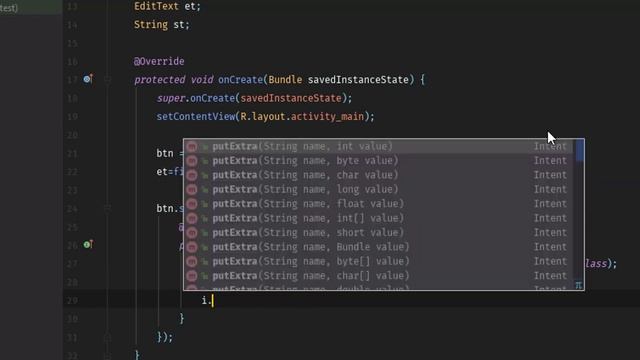The height and width of the screenshot is (360, 640).
Task: Select putExtra(String name, char value) suggestion
Action: tap(378, 175)
